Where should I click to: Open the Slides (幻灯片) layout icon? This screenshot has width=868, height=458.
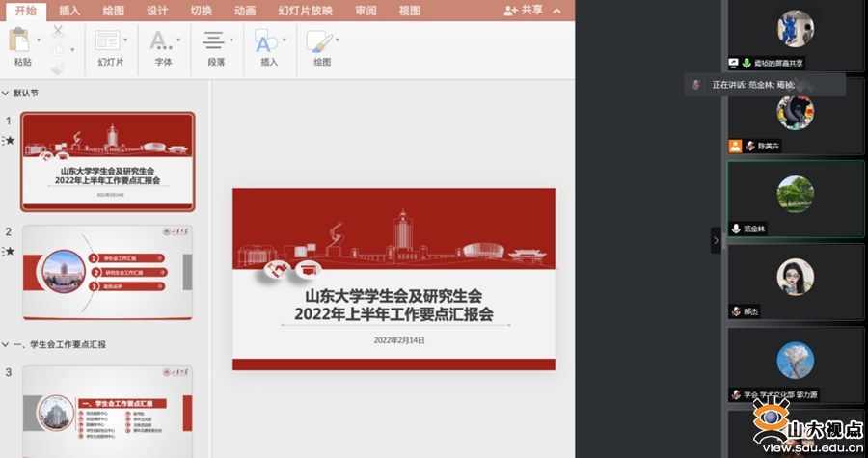coord(108,40)
